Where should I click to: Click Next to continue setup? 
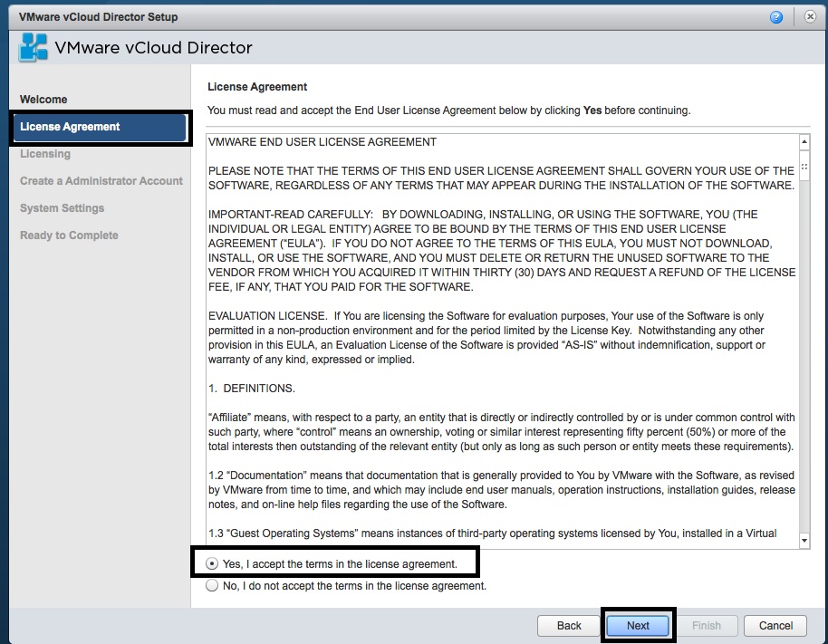tap(638, 625)
